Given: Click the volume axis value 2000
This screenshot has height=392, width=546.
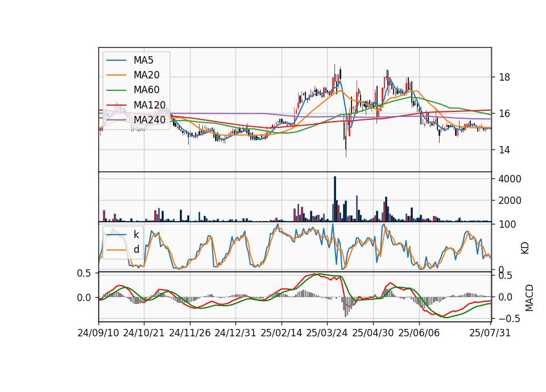Looking at the screenshot, I should 510,201.
